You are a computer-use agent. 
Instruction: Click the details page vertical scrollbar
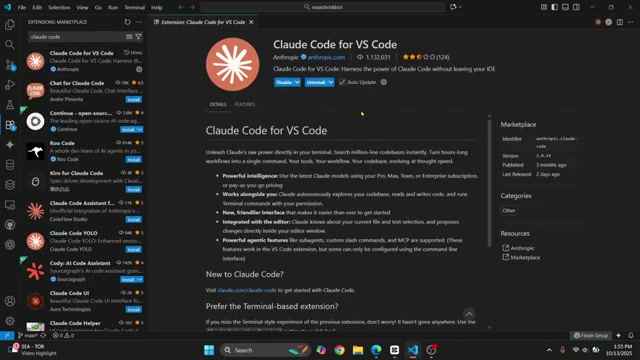click(489, 184)
